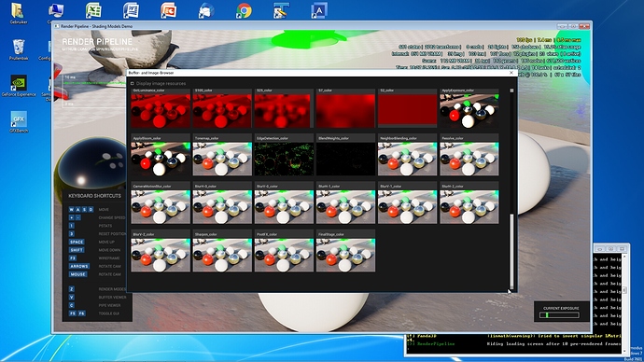Open the GFXBench desktop icon
Image resolution: width=644 pixels, height=362 pixels.
pyautogui.click(x=19, y=122)
